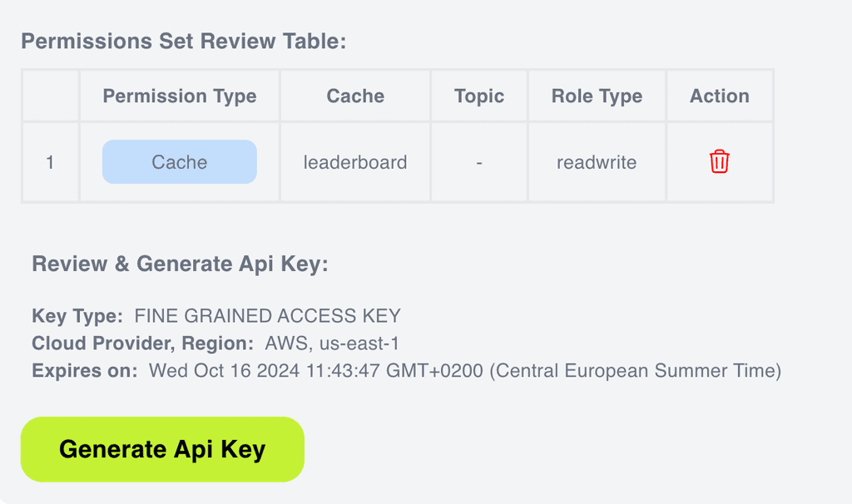This screenshot has height=504, width=852.
Task: Select the blue Cache permission badge
Action: pyautogui.click(x=180, y=162)
